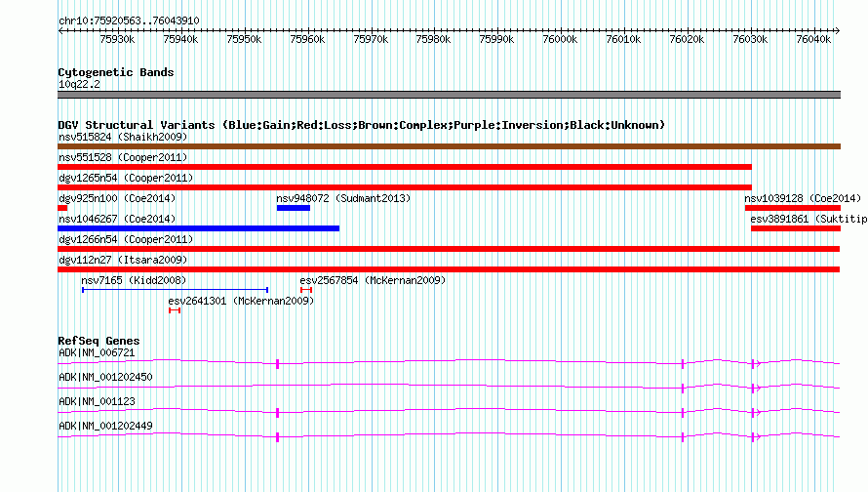The width and height of the screenshot is (868, 492).
Task: Click the 75970k ruler tick label
Action: (371, 40)
